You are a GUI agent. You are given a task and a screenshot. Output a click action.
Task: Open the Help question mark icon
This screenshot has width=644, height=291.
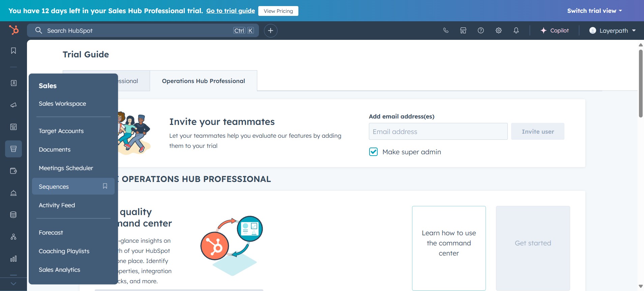481,30
